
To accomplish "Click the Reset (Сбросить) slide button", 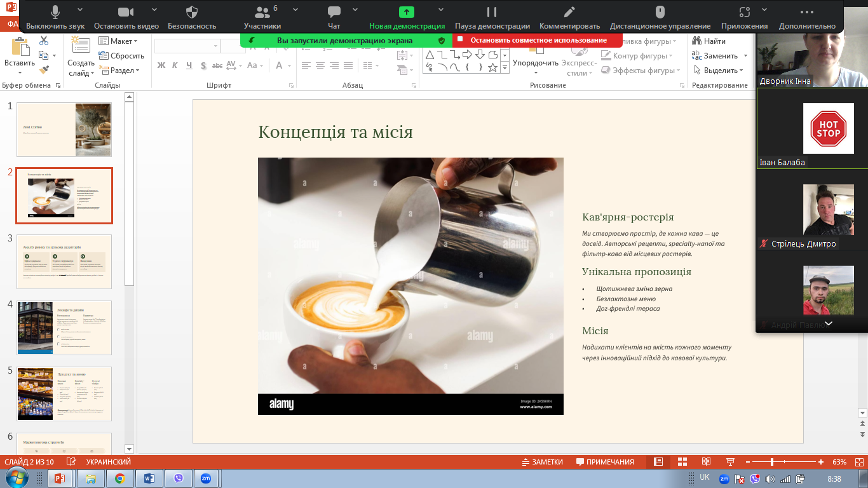I will pos(121,56).
